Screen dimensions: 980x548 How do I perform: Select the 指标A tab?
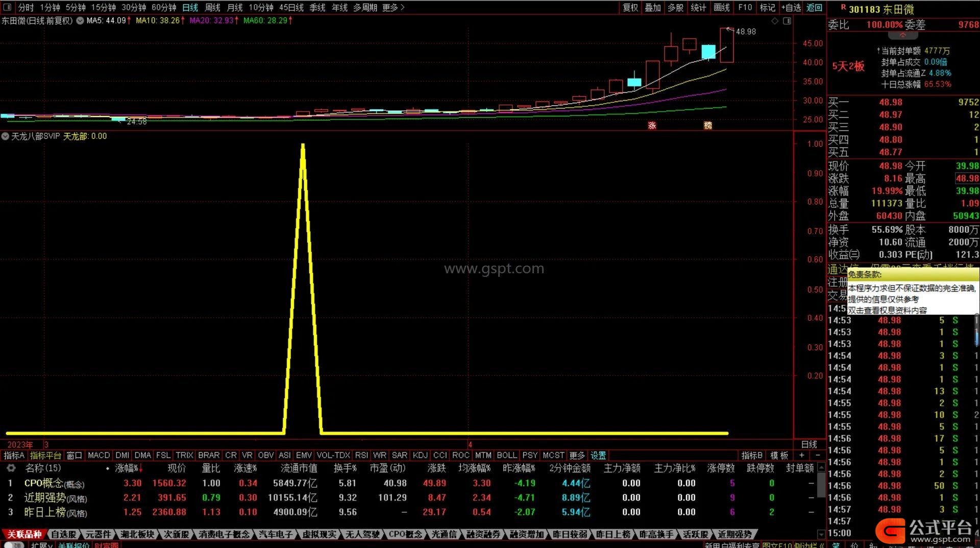14,455
